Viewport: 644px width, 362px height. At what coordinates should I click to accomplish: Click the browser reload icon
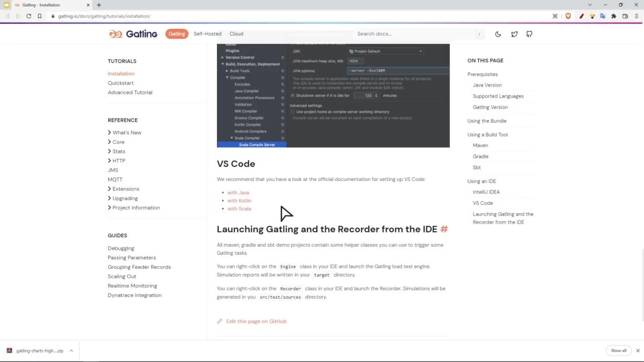click(x=29, y=16)
